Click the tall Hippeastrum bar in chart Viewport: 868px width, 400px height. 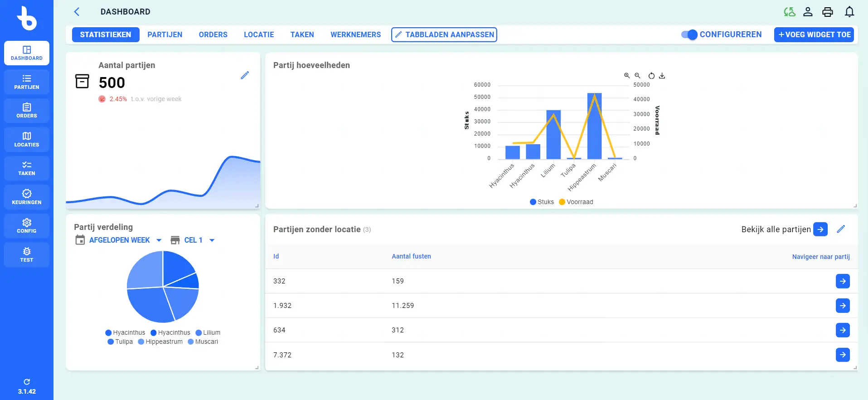[594, 126]
